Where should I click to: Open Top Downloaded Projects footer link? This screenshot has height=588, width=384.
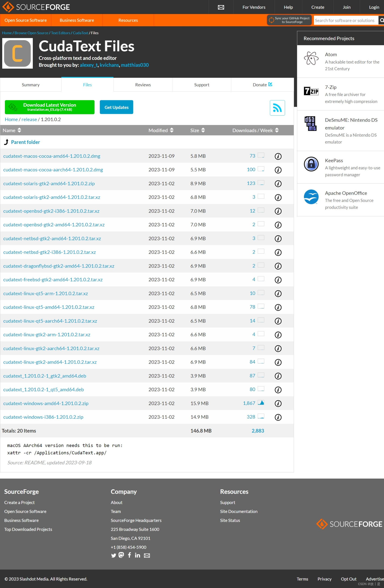pos(28,529)
